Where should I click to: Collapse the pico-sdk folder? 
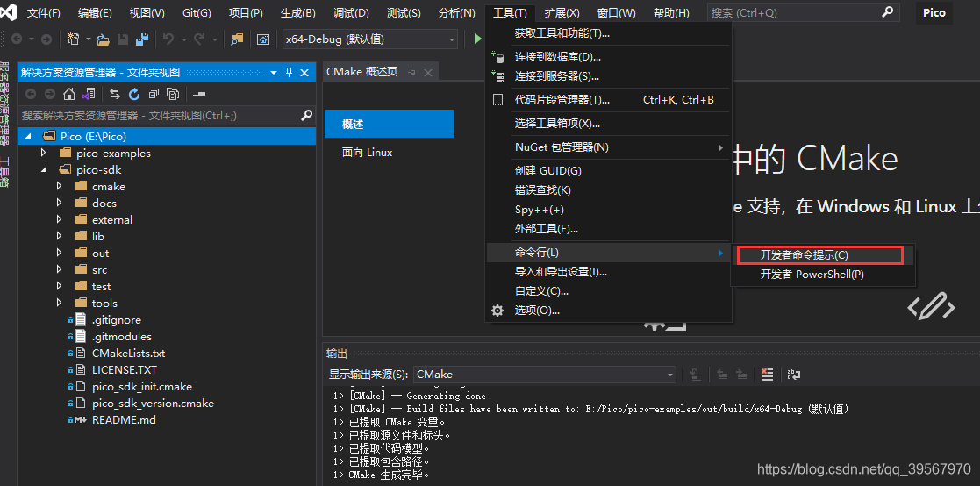(x=43, y=169)
